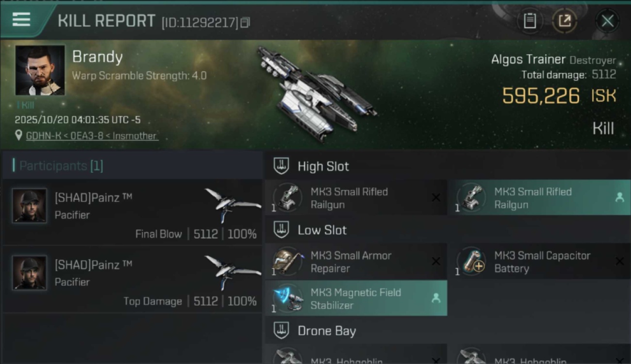
Task: Open Painz's Final Blow portrait
Action: 30,206
